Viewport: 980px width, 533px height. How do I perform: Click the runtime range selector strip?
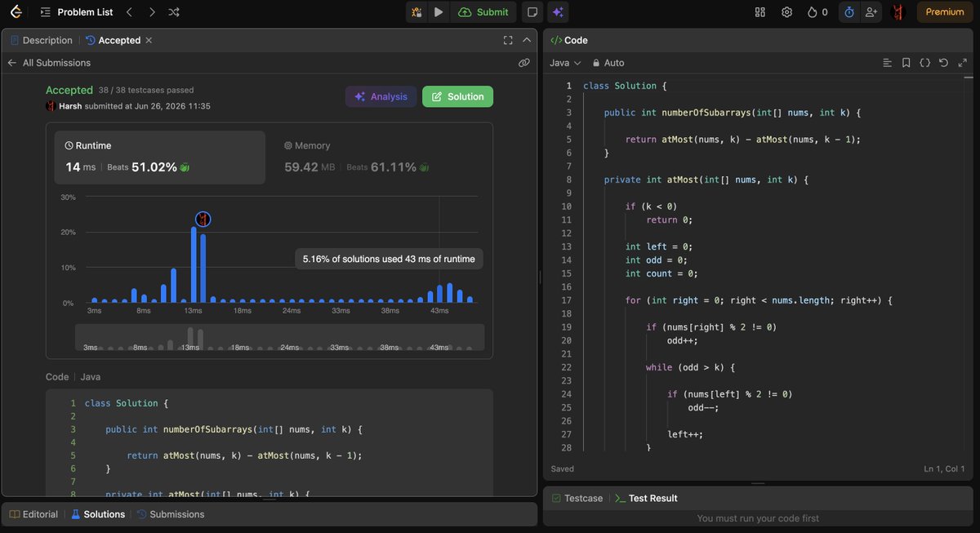279,337
